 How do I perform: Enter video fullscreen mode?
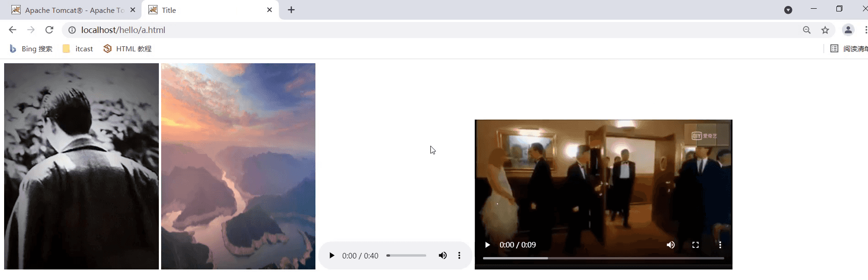click(695, 245)
